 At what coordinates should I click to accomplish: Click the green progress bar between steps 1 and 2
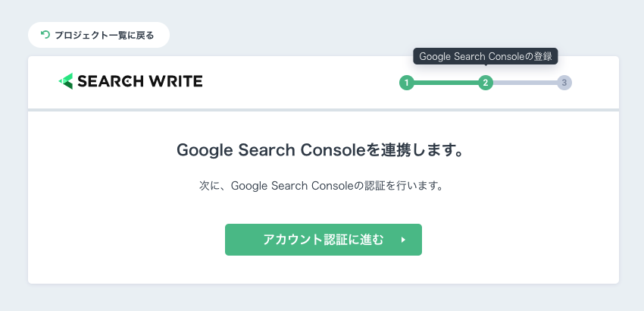click(446, 83)
